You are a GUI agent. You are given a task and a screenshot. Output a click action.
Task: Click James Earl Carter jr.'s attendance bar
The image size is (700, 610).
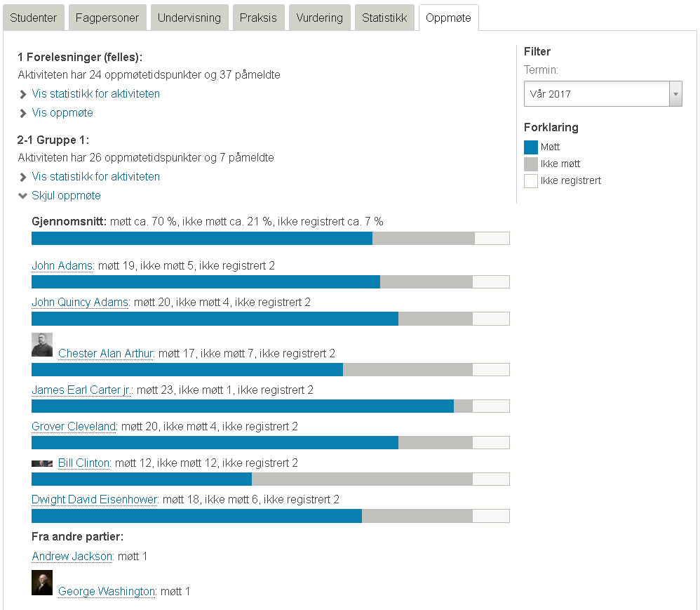[271, 406]
